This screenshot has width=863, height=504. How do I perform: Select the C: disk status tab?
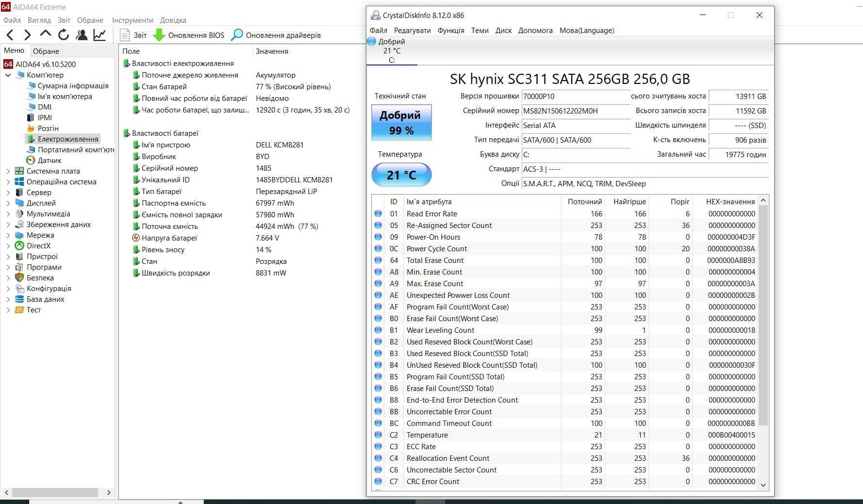coord(392,50)
